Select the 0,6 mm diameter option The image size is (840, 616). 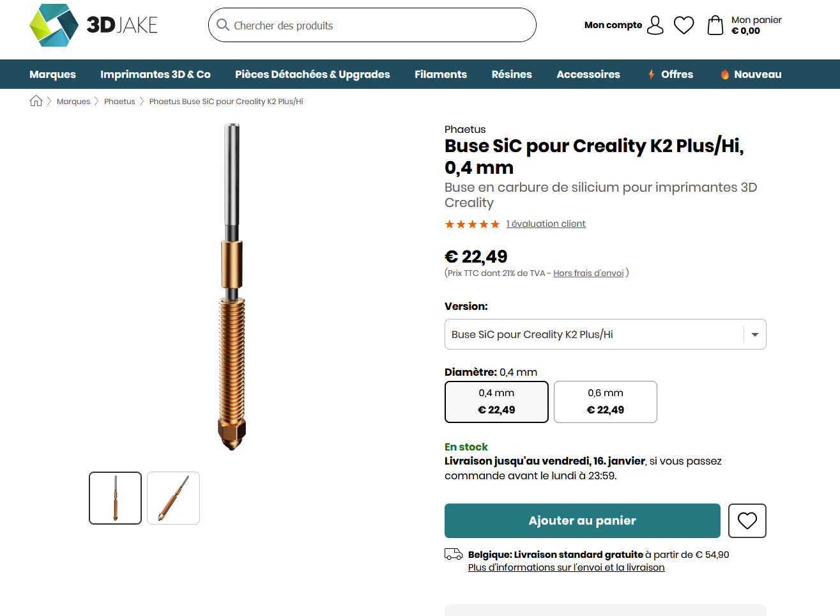coord(605,402)
